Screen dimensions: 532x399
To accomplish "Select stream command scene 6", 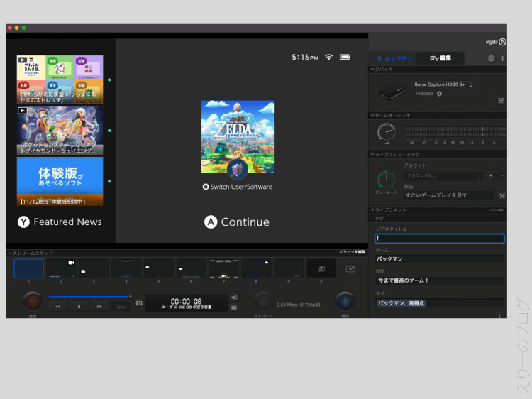I will 192,268.
